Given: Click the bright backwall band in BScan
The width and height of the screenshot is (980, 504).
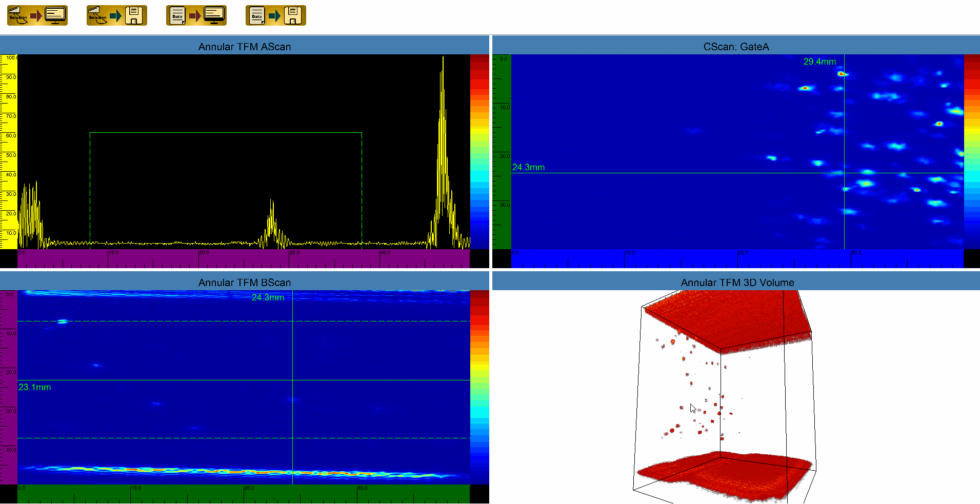Looking at the screenshot, I should 244,472.
